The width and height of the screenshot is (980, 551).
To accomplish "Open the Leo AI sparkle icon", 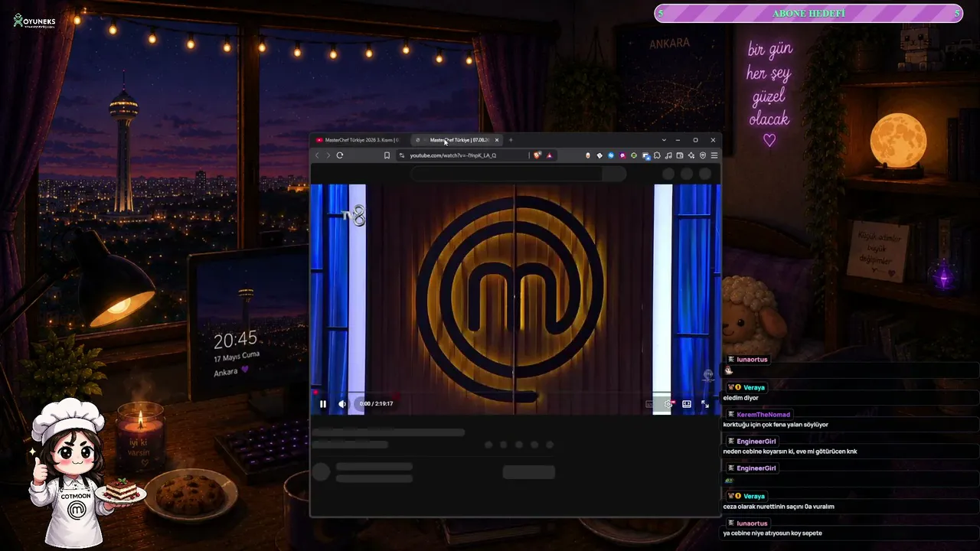I will 691,155.
